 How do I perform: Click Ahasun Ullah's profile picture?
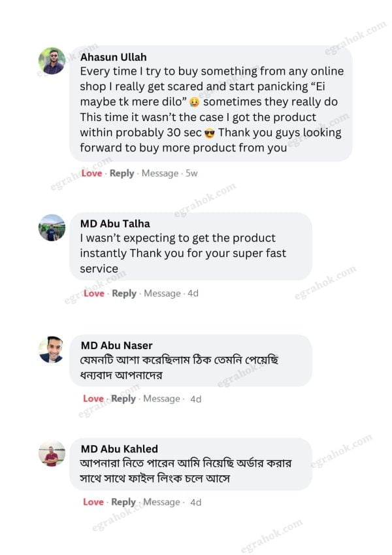52,61
